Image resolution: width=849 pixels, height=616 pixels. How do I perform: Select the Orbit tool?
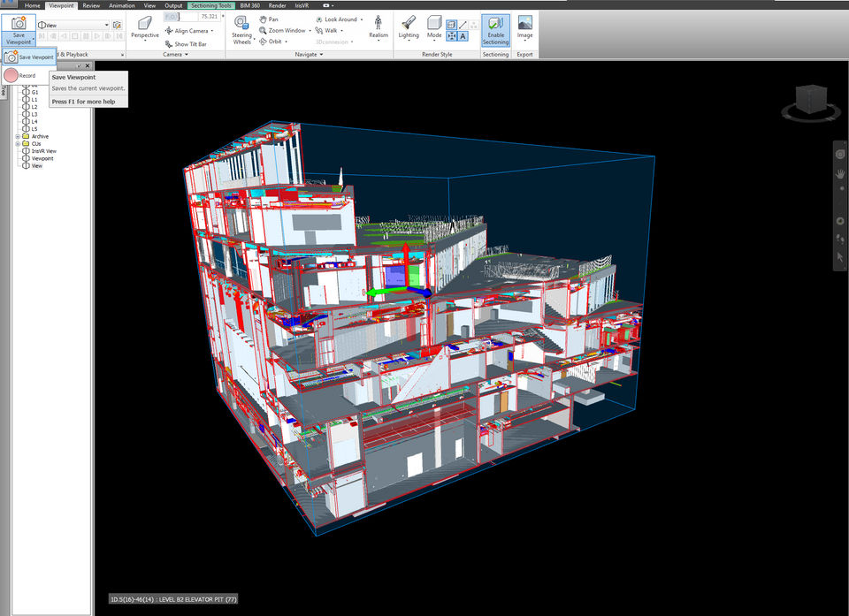pyautogui.click(x=271, y=42)
